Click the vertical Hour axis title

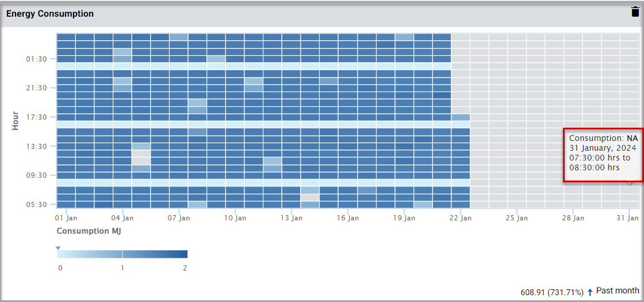point(16,121)
